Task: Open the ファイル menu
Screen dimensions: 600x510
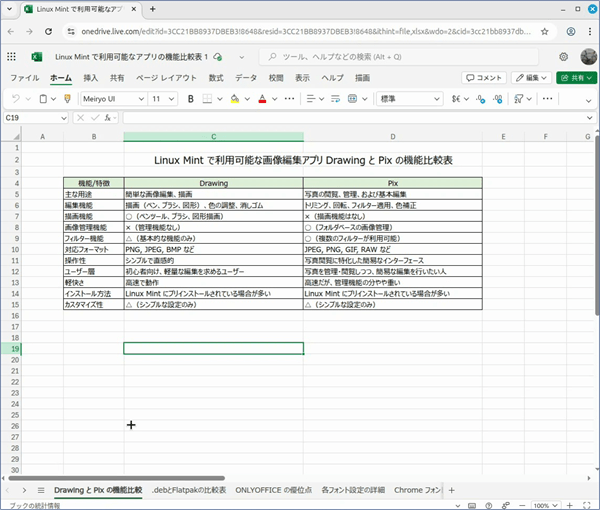Action: click(24, 78)
